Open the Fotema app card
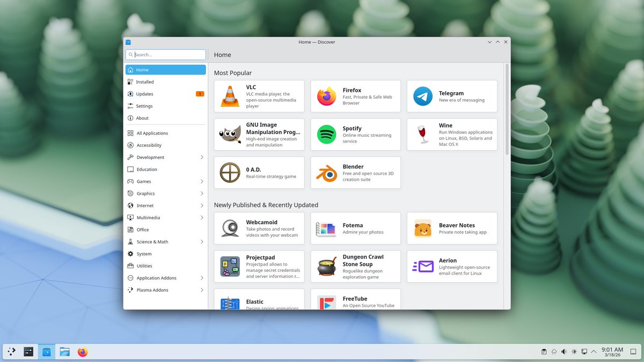This screenshot has width=644, height=362. tap(356, 228)
